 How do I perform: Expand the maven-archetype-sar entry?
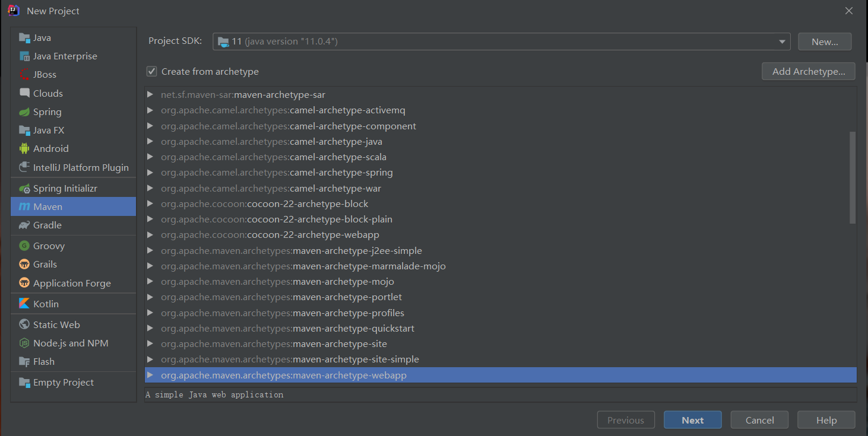click(x=150, y=95)
